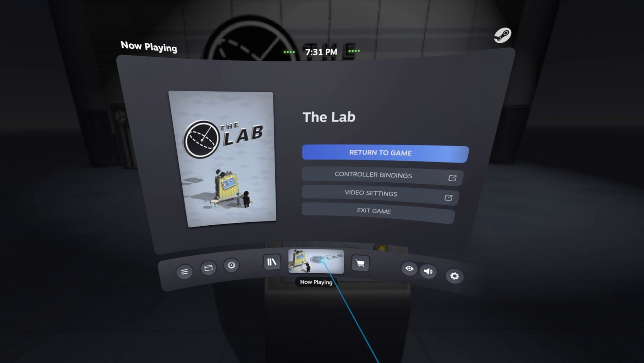Click the media/capture icon in toolbar
Image resolution: width=644 pixels, height=363 pixels.
pyautogui.click(x=231, y=265)
